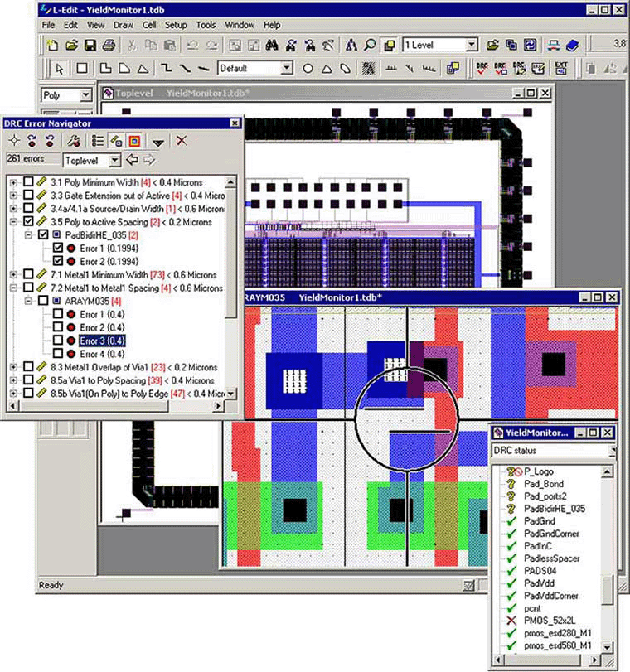Open the DRC status dropdown
The height and width of the screenshot is (672, 630).
coord(613,451)
